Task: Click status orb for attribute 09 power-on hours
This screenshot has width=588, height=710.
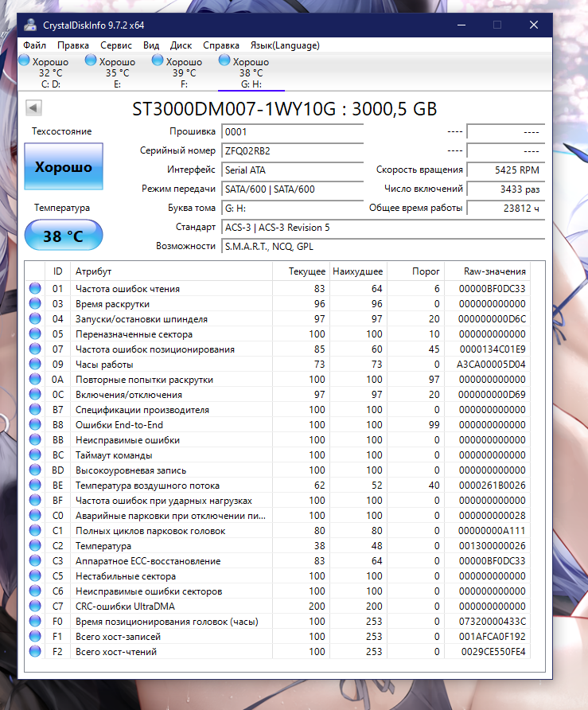Action: tap(35, 364)
